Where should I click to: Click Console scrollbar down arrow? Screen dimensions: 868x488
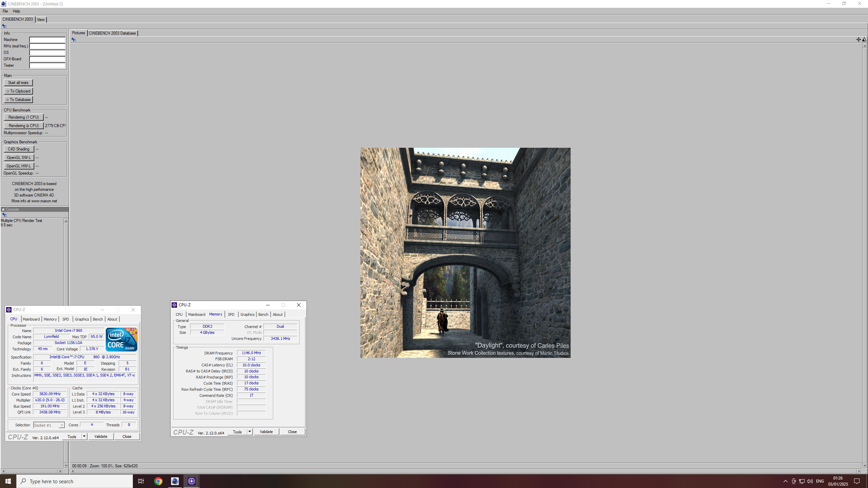pyautogui.click(x=66, y=466)
